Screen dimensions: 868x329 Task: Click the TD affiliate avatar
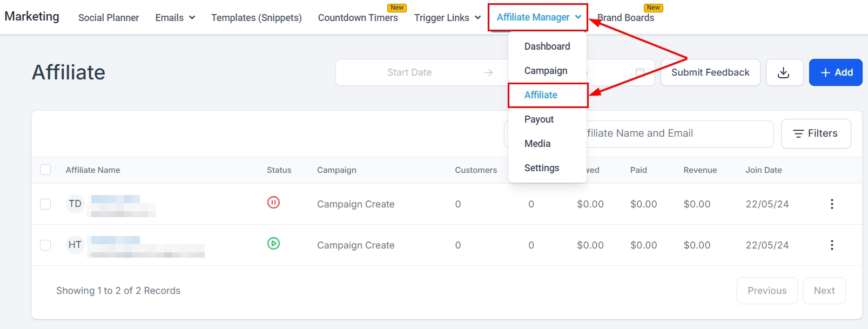click(75, 204)
